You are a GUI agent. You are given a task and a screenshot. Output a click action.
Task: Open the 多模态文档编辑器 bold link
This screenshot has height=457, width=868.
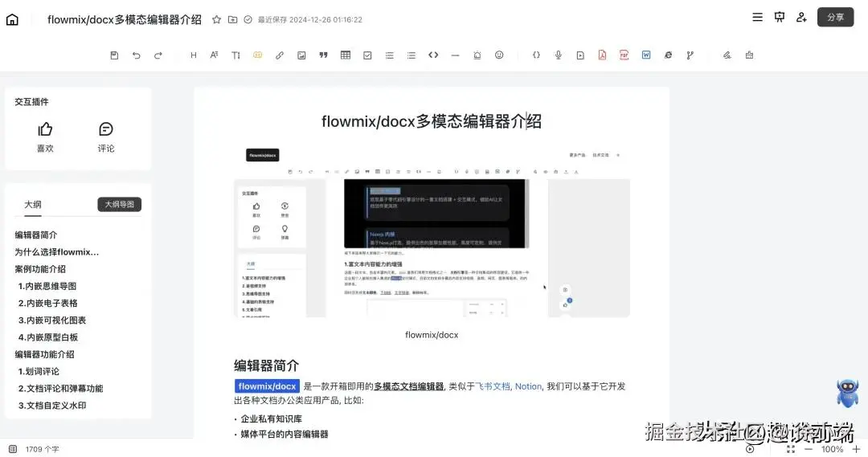[408, 386]
